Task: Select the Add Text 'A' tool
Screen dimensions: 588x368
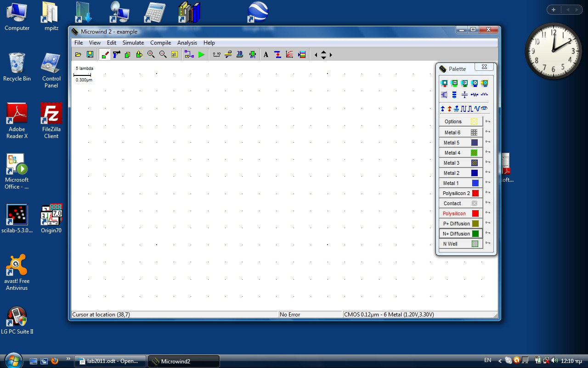Action: click(x=266, y=55)
